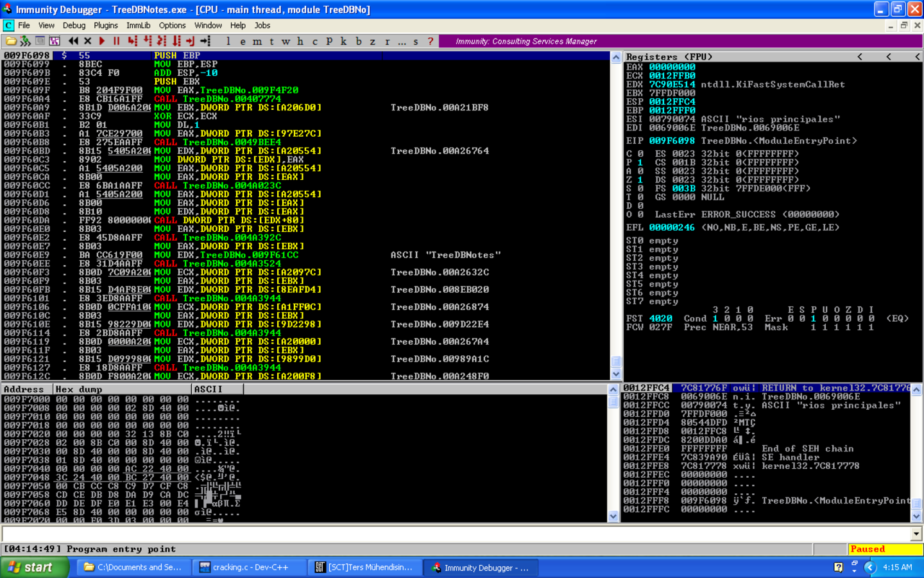Open the ImmLib menu
924x578 pixels.
tap(138, 26)
